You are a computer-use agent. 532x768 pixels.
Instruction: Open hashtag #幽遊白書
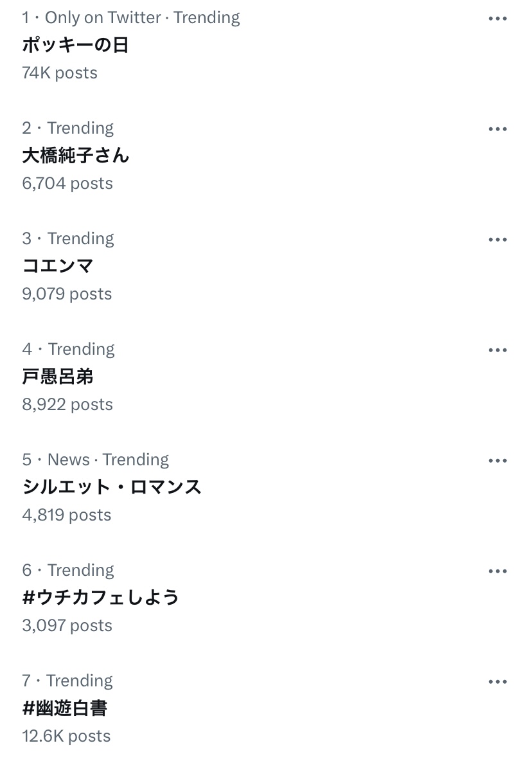pyautogui.click(x=64, y=708)
